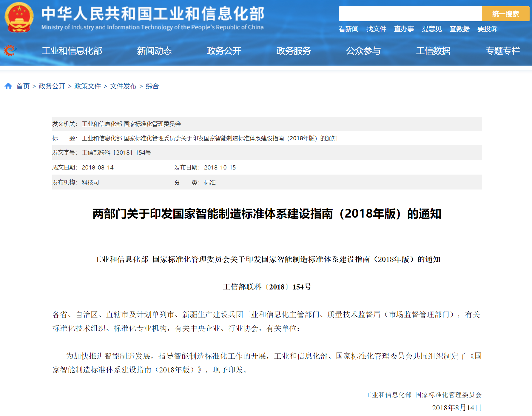Open the 查办事 quick link
Viewport: 532px width, 416px height.
pyautogui.click(x=404, y=29)
